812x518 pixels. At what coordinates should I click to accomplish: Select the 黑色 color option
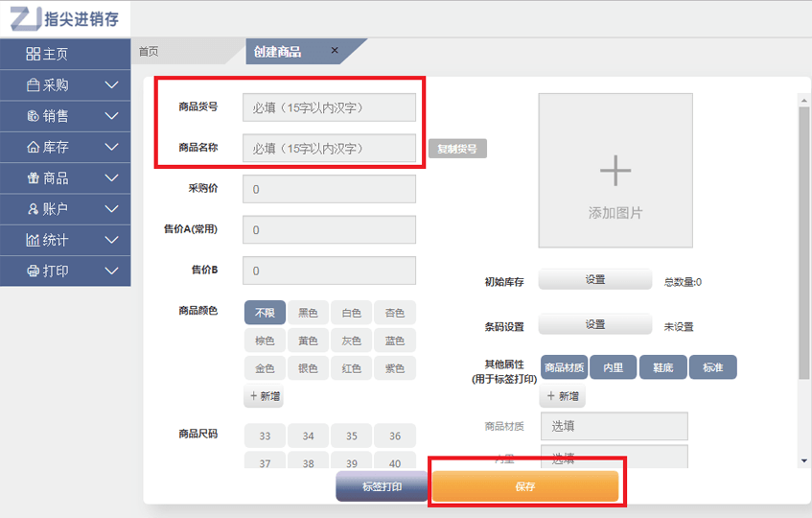coord(308,313)
